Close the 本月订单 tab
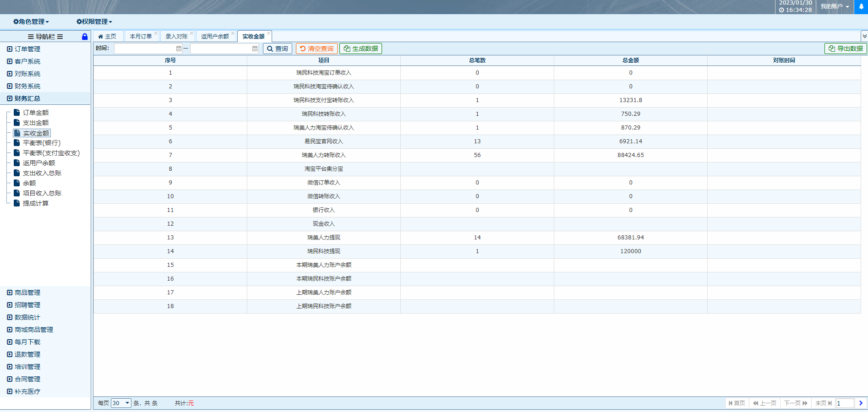This screenshot has height=412, width=868. point(156,33)
